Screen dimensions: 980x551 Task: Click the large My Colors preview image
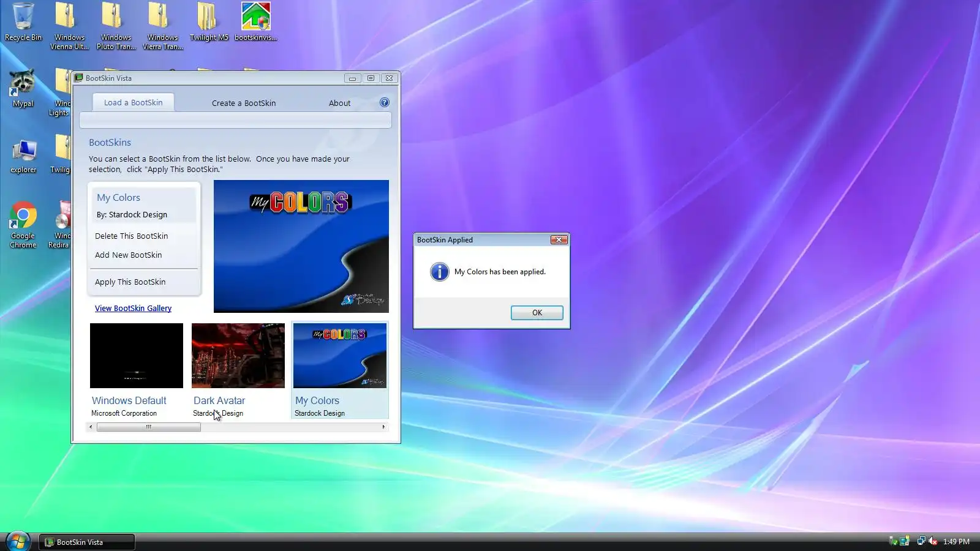[x=301, y=246]
